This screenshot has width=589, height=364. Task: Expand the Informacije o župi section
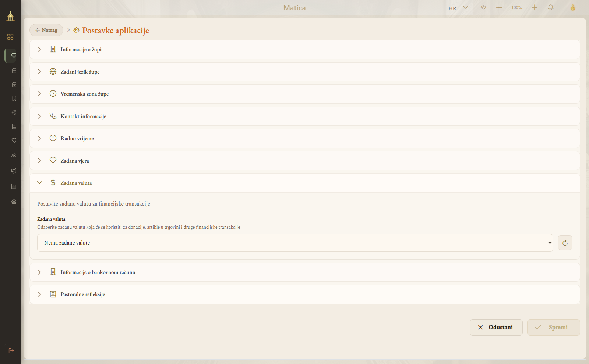pos(305,49)
